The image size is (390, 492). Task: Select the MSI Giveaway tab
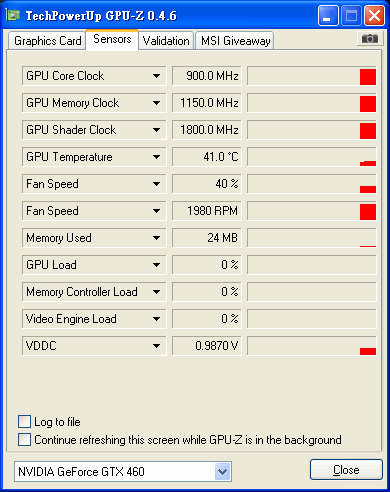pos(235,41)
